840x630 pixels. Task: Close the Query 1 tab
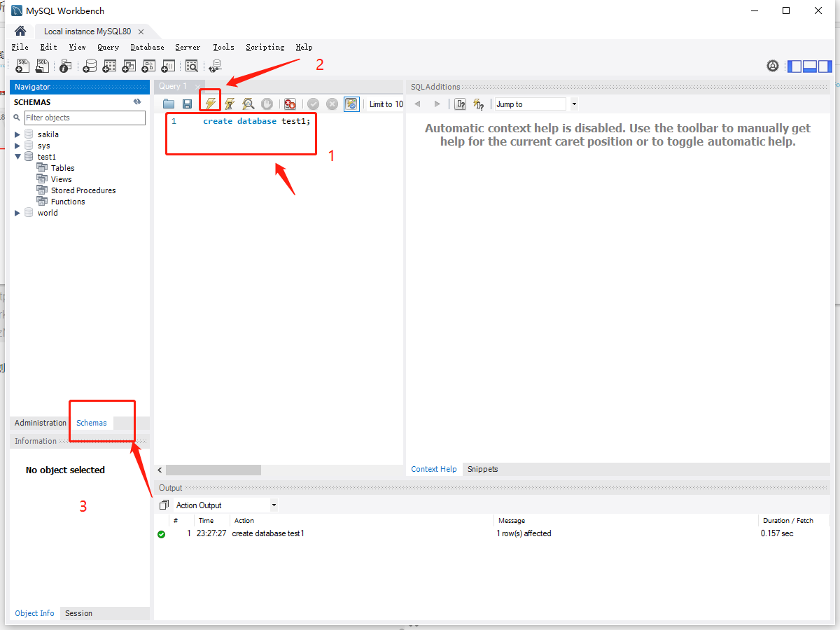coord(197,86)
